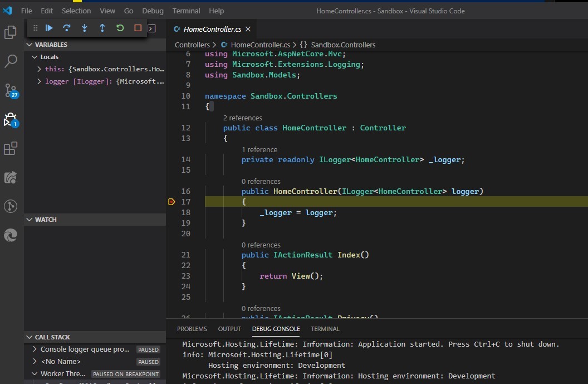Viewport: 588px width, 384px height.
Task: Expand the <No Name> thread
Action: tap(35, 362)
